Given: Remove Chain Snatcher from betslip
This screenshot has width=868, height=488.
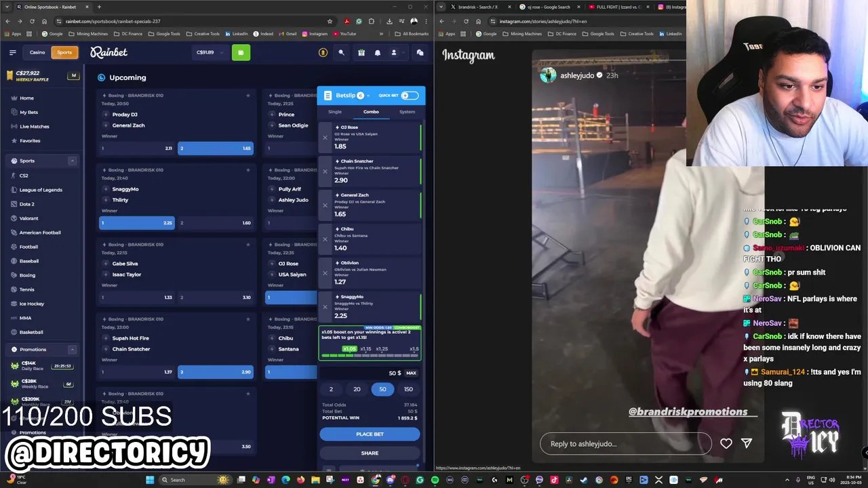Looking at the screenshot, I should point(325,171).
